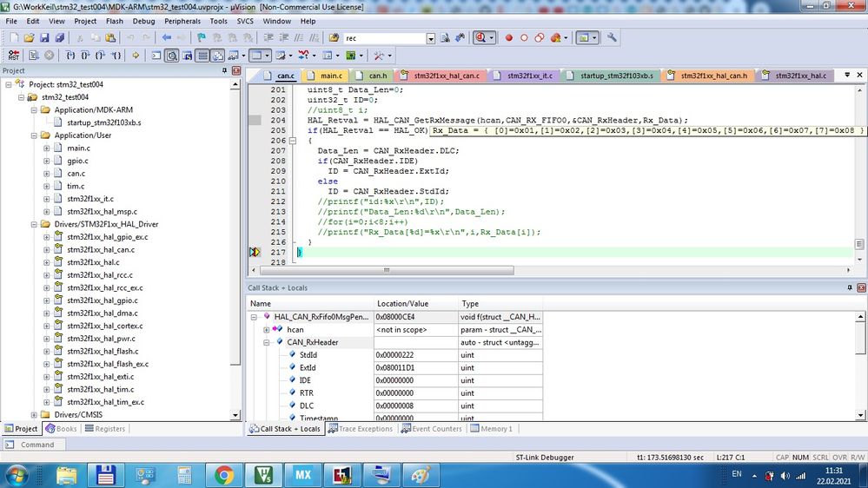The width and height of the screenshot is (868, 488).
Task: Collapse Drivers/STM32F1xx_HAL_Driver folder
Action: click(x=34, y=225)
